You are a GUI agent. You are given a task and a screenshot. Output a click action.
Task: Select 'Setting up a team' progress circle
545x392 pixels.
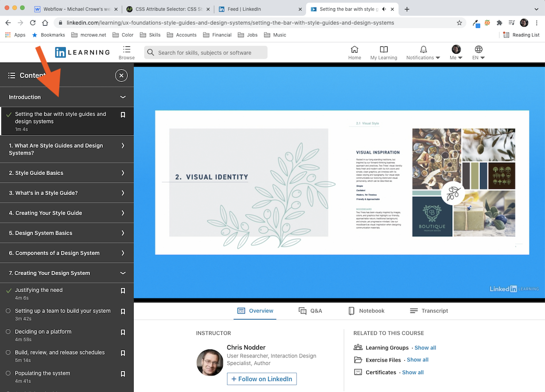(8, 311)
